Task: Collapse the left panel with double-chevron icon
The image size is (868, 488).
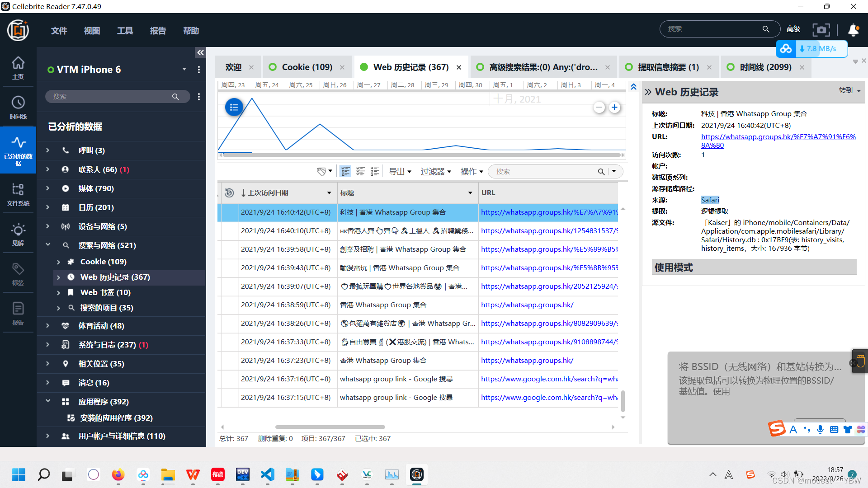Action: [x=200, y=53]
